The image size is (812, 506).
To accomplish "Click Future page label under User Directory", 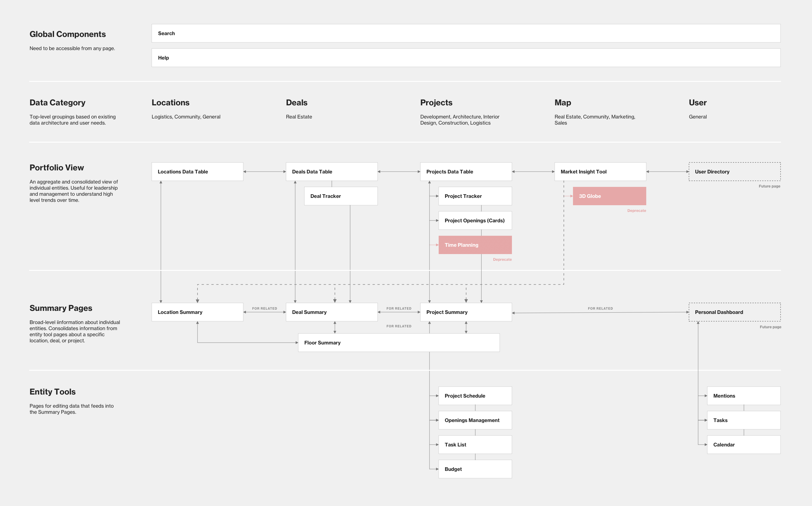I will (769, 186).
